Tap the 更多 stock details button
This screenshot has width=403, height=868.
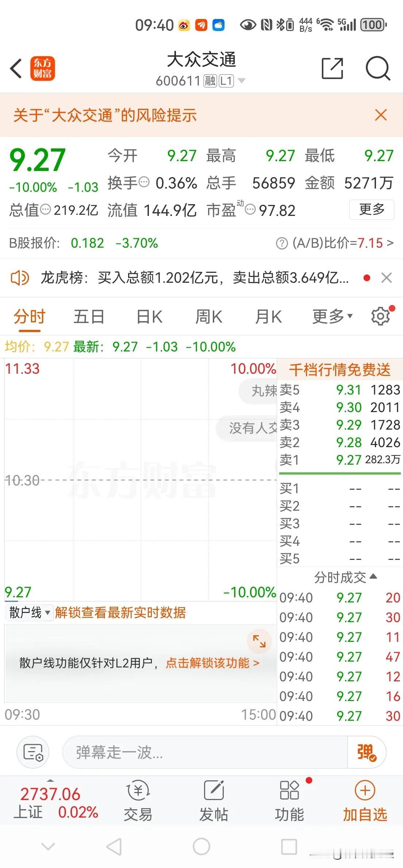pyautogui.click(x=372, y=210)
